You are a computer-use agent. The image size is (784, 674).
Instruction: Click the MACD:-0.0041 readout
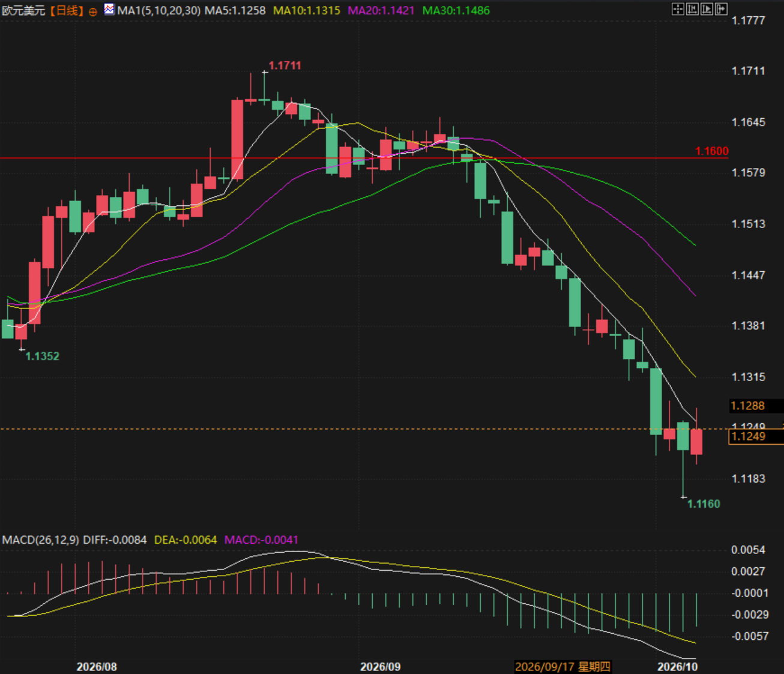click(x=261, y=540)
